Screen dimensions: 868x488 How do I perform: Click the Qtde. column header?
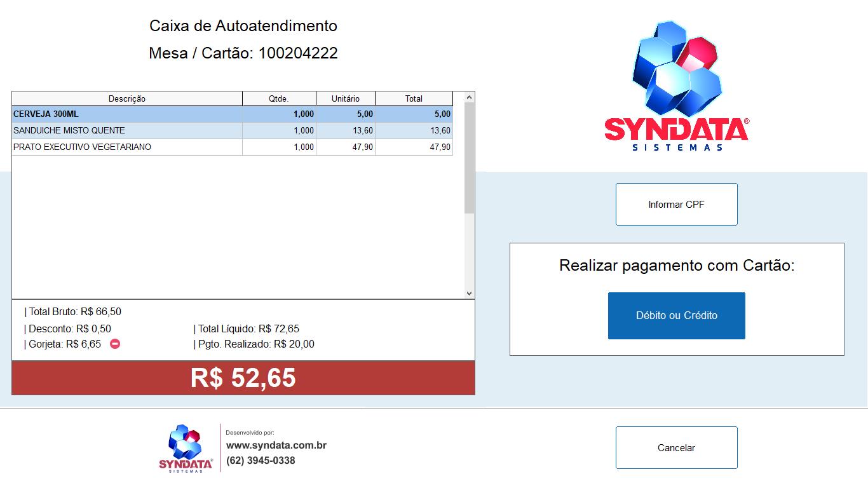tap(279, 98)
